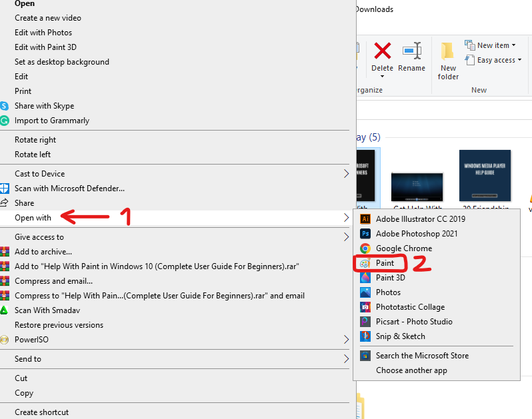Click the New folder icon
Viewport: 532px width, 419px height.
click(447, 51)
